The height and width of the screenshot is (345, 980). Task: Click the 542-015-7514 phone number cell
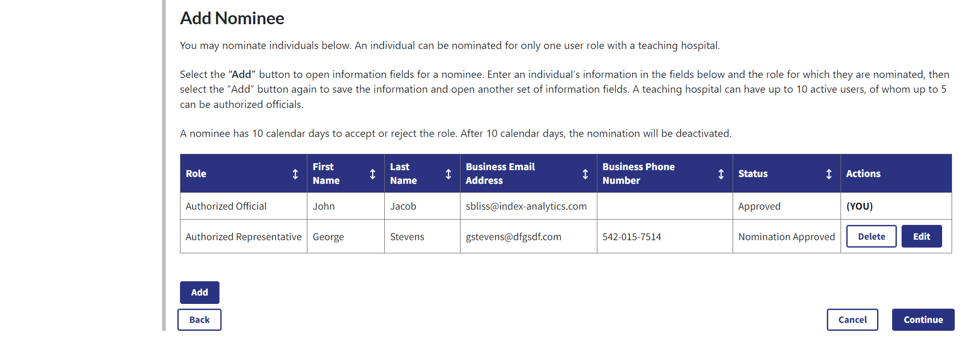pyautogui.click(x=632, y=237)
